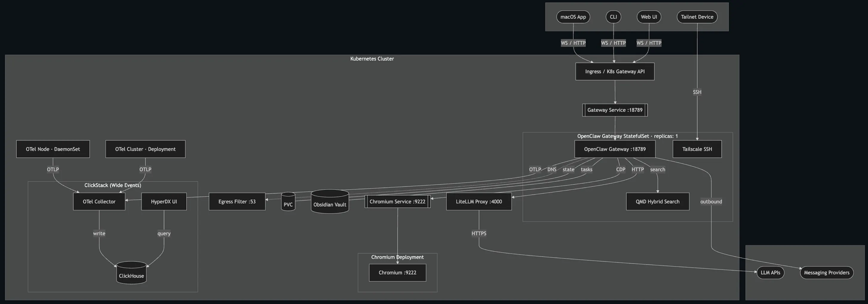Select the Obsidian Vault storage node
This screenshot has height=304, width=868.
[x=329, y=204]
